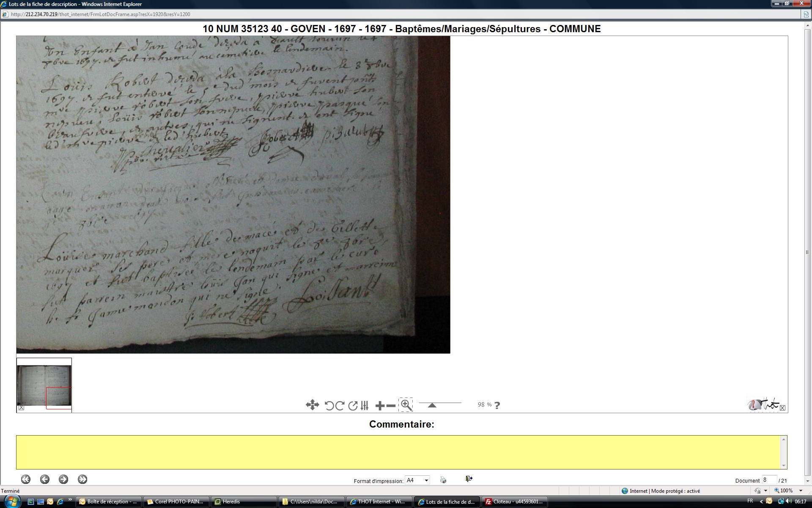
Task: Click the page overview thumbnail
Action: click(44, 385)
